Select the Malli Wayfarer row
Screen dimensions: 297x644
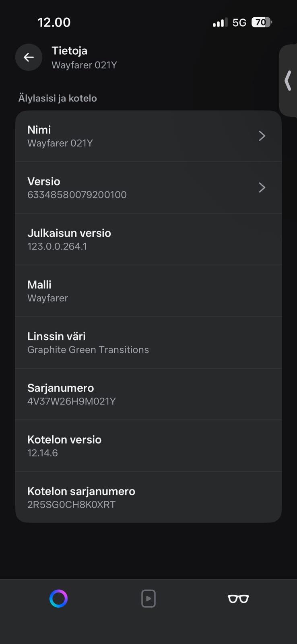[x=148, y=291]
